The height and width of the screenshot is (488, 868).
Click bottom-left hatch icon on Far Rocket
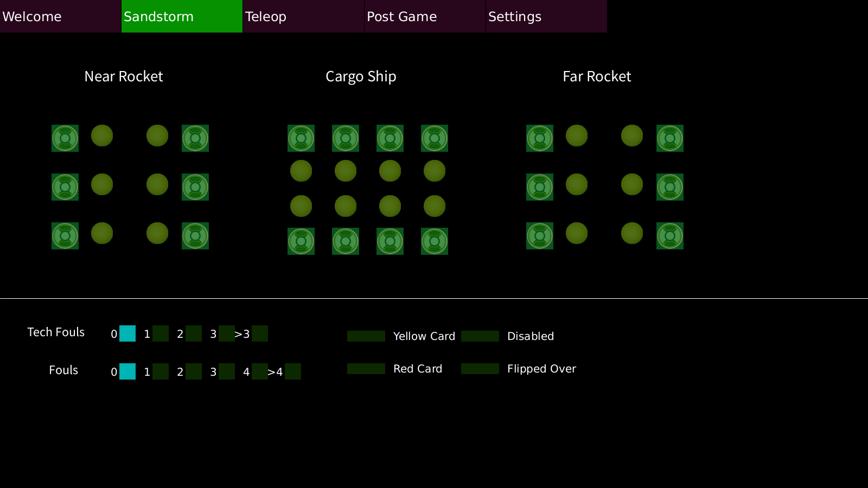[x=540, y=236]
